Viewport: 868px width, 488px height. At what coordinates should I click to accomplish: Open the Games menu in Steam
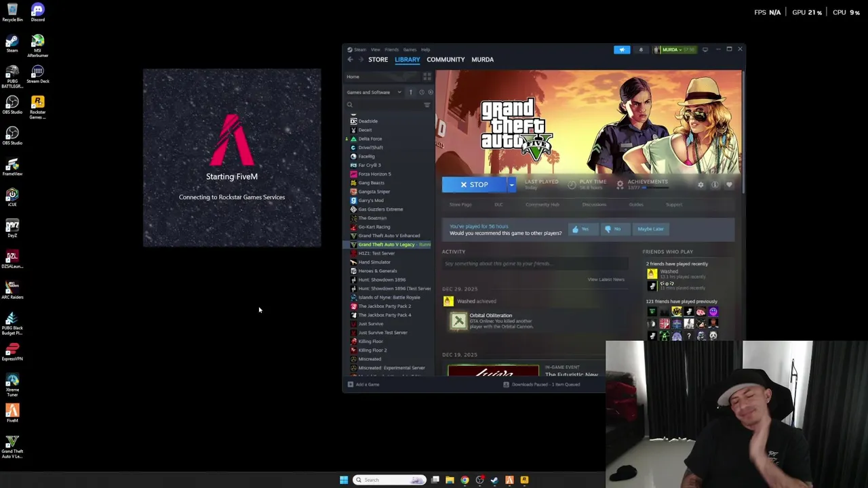point(410,49)
